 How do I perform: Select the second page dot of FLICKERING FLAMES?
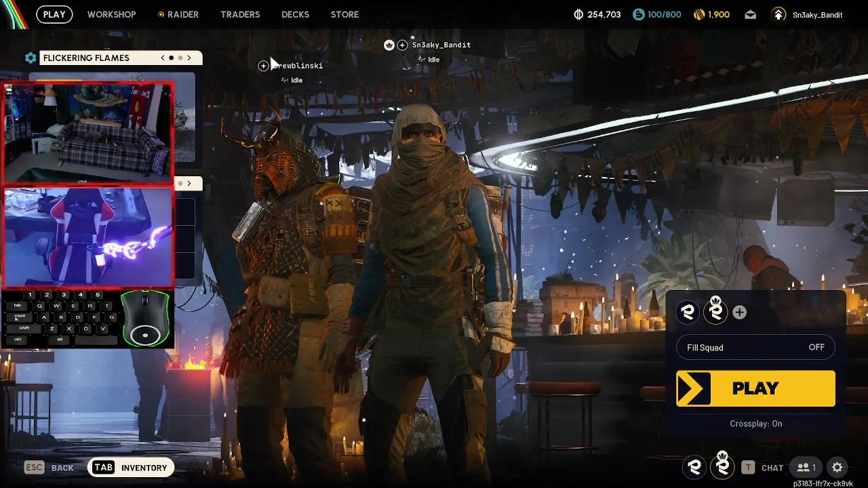[x=180, y=58]
